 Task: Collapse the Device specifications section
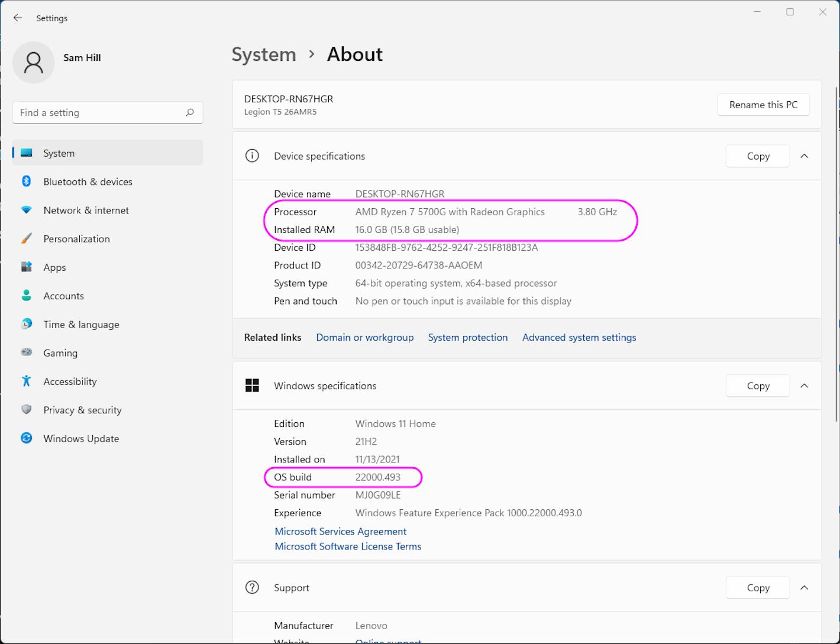pos(804,156)
